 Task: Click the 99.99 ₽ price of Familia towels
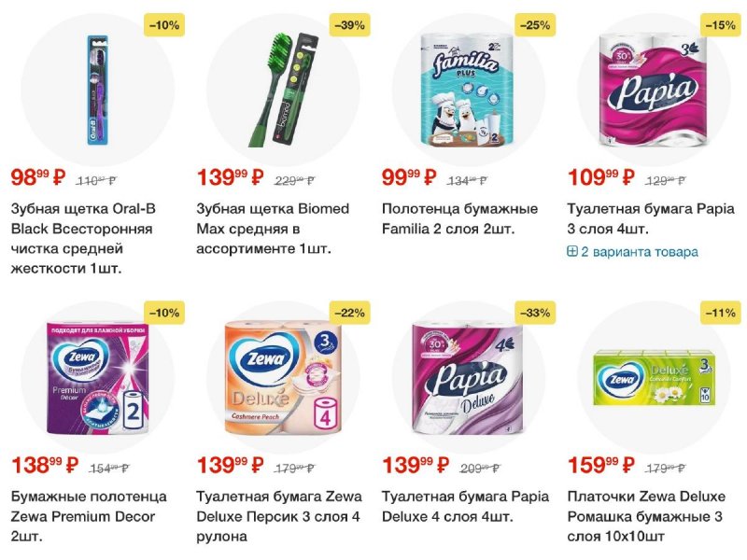pyautogui.click(x=409, y=177)
